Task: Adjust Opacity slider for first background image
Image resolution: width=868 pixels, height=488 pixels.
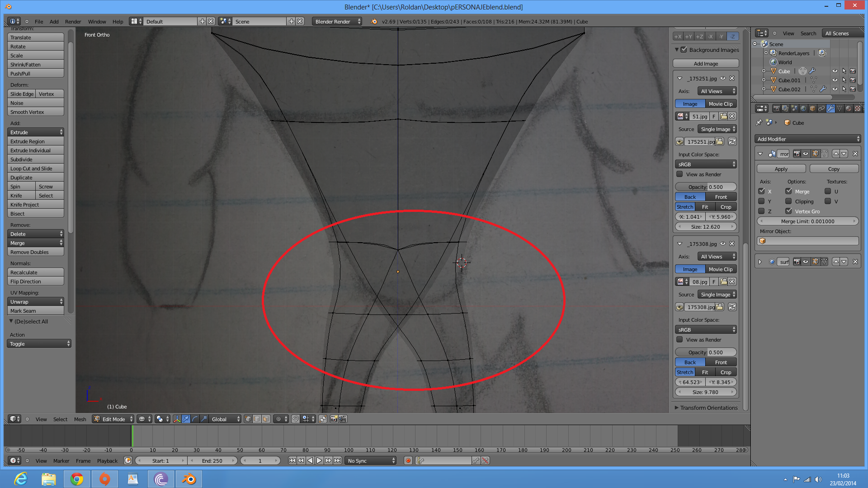Action: click(705, 187)
